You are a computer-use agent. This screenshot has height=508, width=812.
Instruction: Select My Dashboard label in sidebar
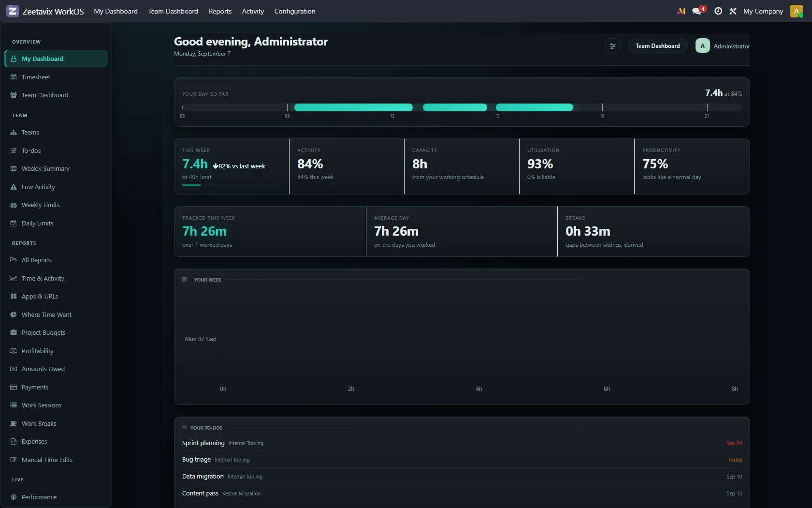click(43, 59)
